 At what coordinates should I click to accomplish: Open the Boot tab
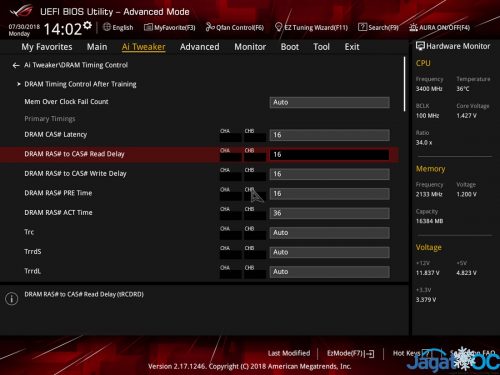[x=290, y=47]
